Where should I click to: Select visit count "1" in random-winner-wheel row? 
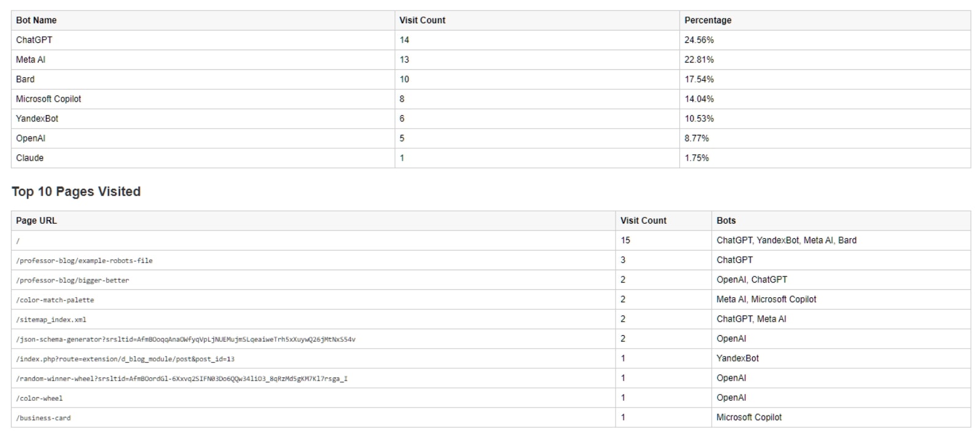(623, 377)
